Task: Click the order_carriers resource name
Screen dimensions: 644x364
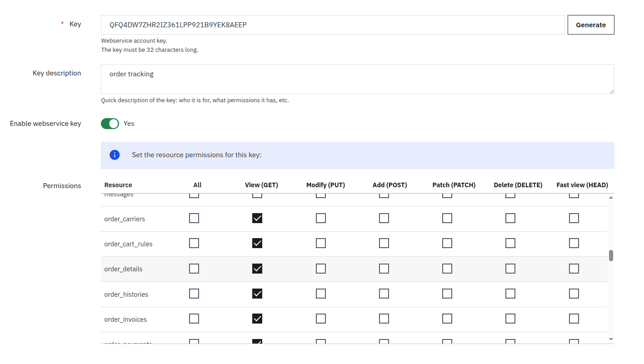Action: tap(125, 219)
